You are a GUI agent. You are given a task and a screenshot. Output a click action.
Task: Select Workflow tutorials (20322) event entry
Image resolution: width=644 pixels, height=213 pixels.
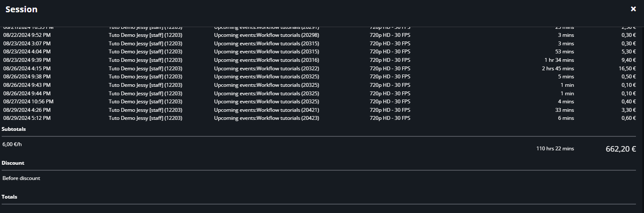pos(266,69)
